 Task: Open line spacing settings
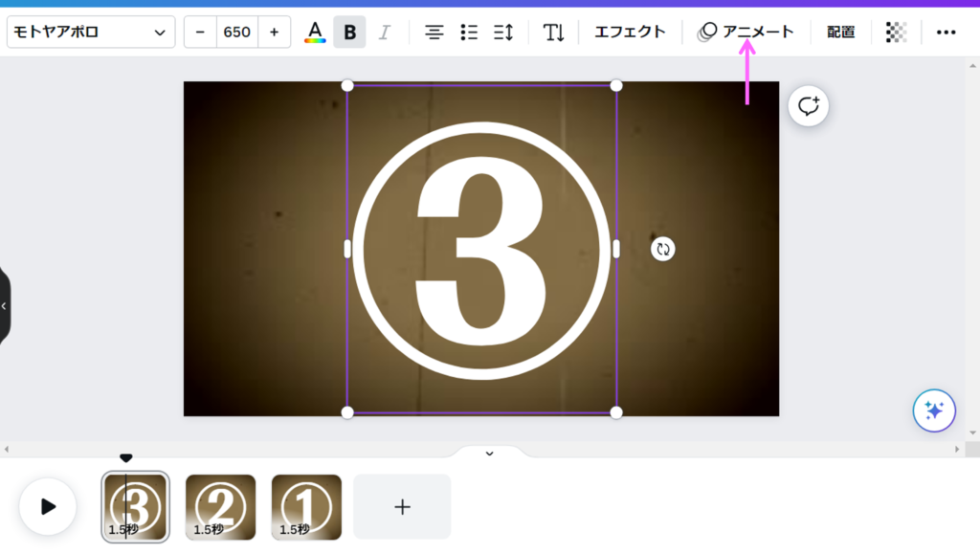point(503,33)
